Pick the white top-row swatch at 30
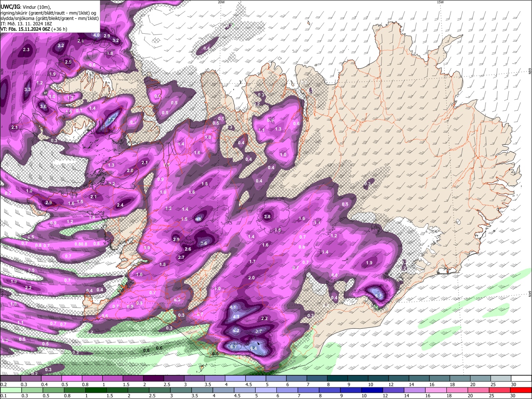This screenshot has height=399, width=532. (521, 379)
